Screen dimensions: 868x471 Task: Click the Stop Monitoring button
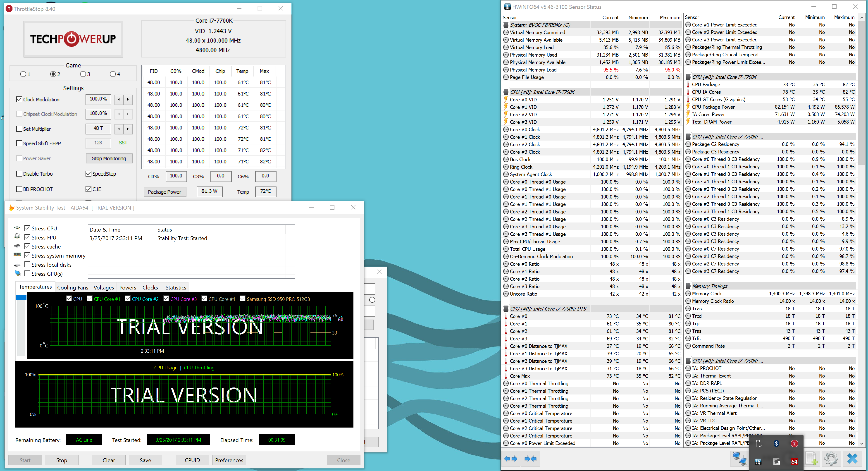click(109, 158)
